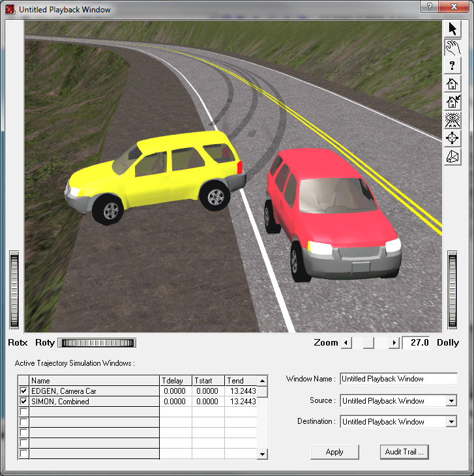
Task: Open the Audit Trail dialog
Action: tap(404, 452)
